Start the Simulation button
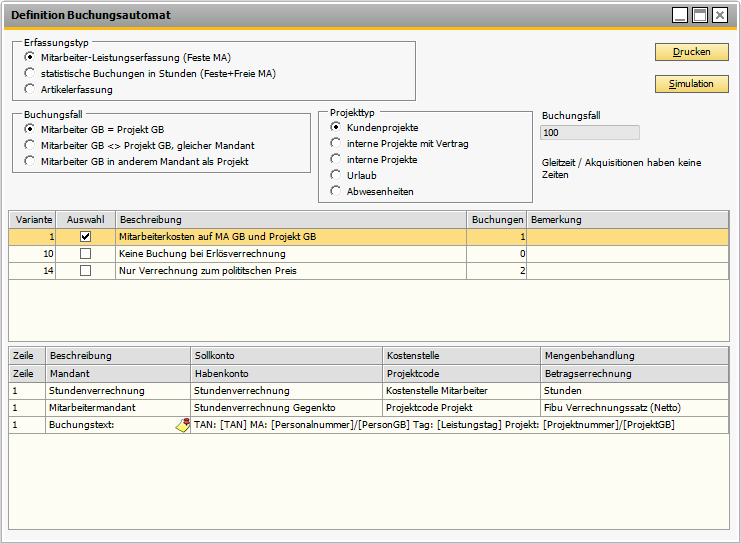Screen dimensions: 741x544 click(x=691, y=84)
